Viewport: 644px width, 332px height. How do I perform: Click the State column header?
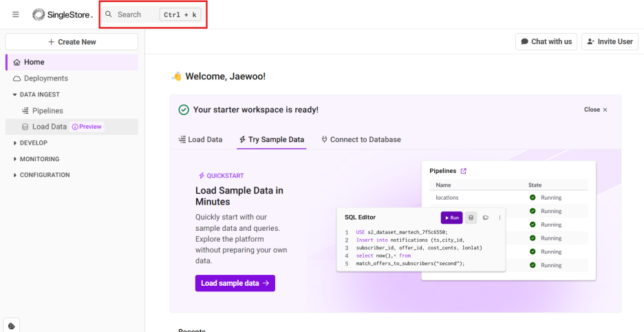click(x=535, y=185)
